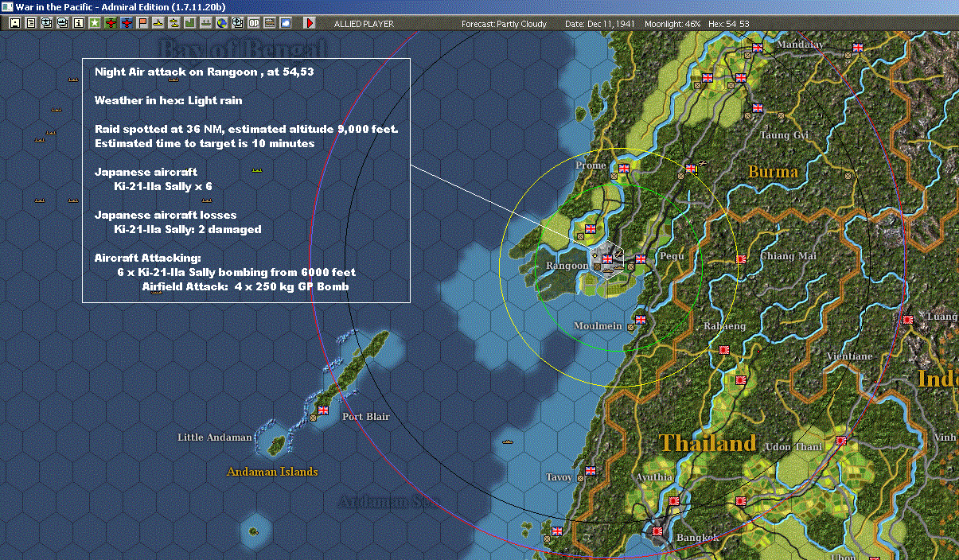Viewport: 959px width, 560px height.
Task: Click the info 'i' toolbar button
Action: (x=79, y=24)
